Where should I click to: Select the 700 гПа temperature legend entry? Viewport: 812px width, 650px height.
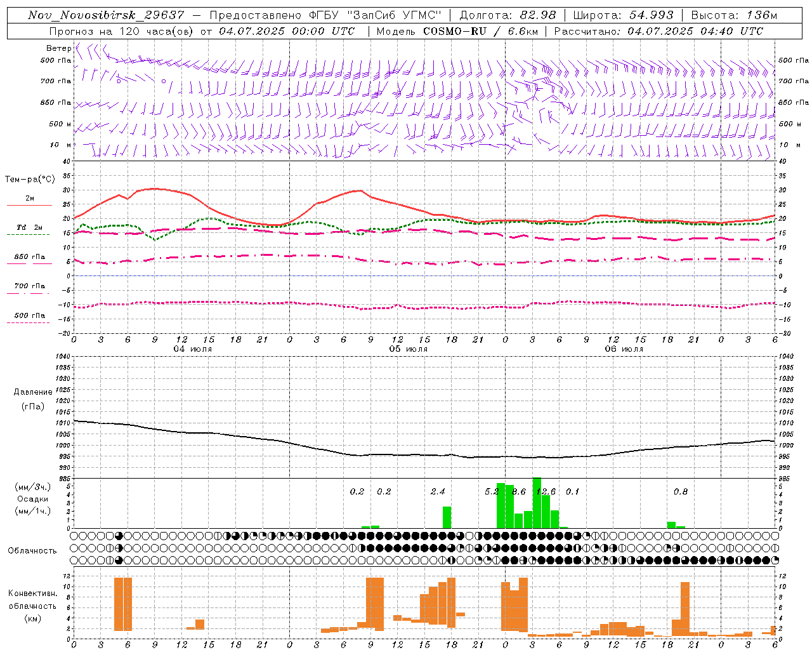[30, 286]
